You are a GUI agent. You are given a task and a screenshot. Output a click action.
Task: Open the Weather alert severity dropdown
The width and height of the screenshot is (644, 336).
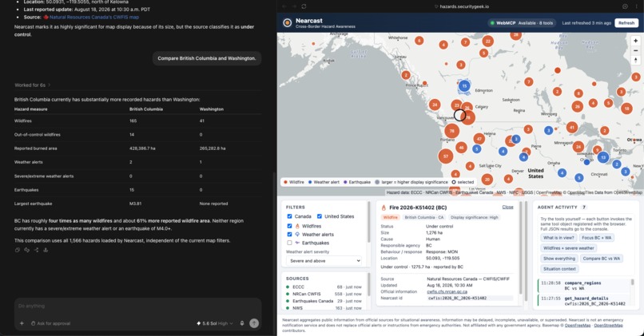coord(324,261)
